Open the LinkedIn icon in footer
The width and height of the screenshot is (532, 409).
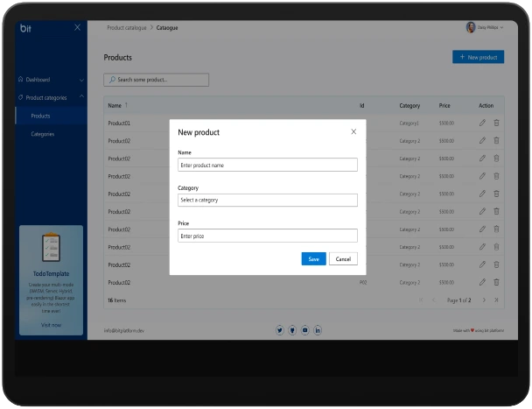tap(318, 330)
